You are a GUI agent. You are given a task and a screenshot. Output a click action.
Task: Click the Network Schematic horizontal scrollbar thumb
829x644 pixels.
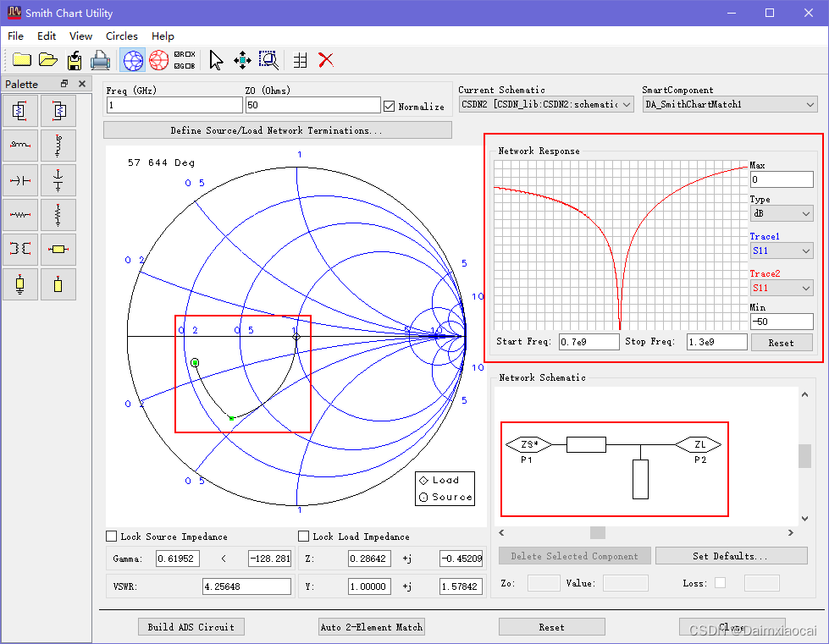click(598, 532)
